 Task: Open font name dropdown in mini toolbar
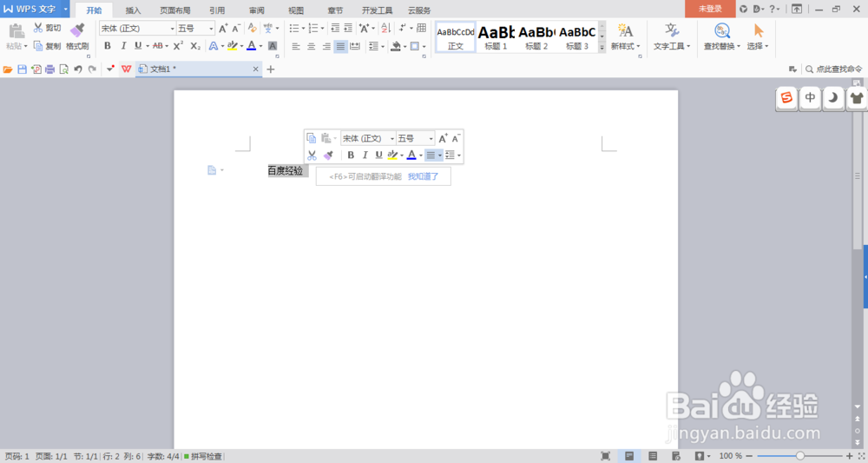(392, 138)
